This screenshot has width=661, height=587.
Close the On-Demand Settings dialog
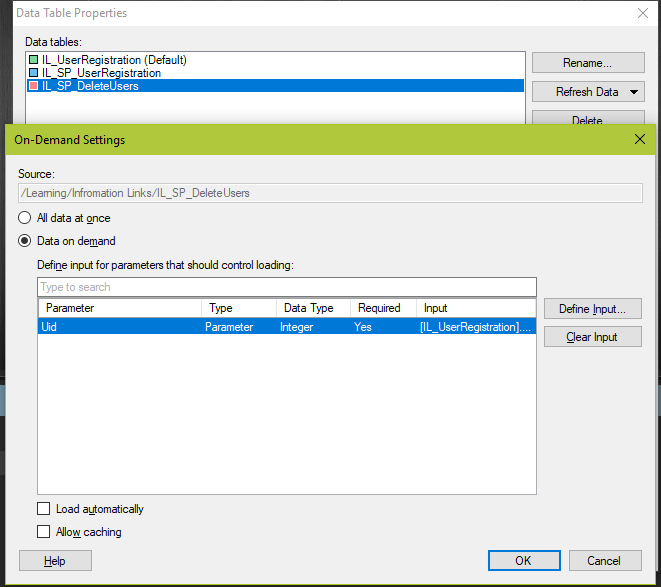tap(640, 140)
